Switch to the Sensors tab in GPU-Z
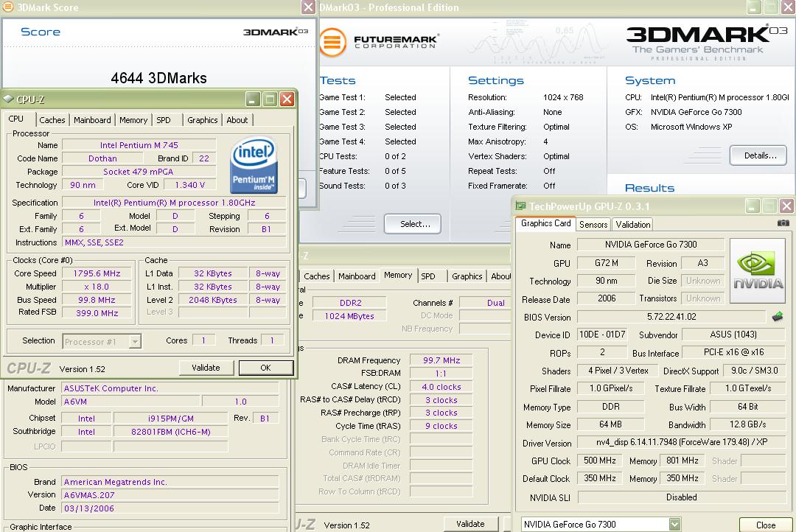The image size is (796, 532). click(593, 225)
